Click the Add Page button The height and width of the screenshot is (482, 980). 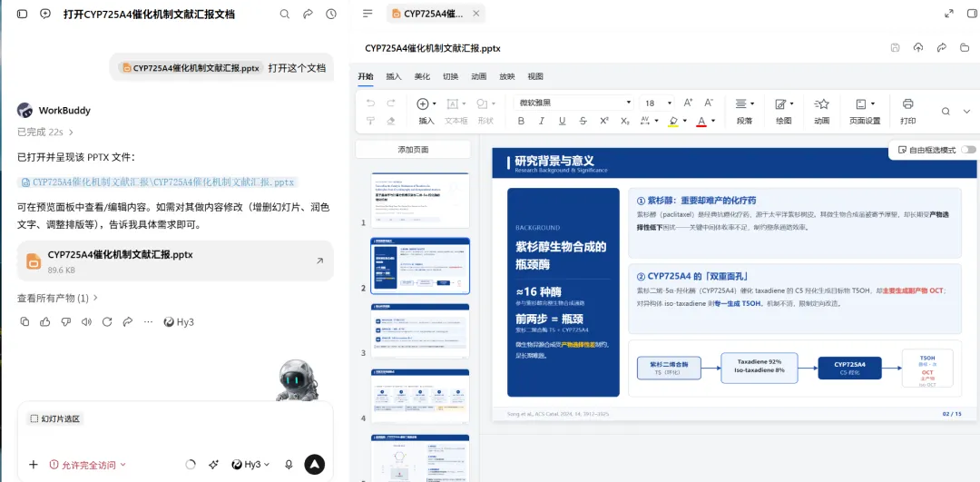click(x=413, y=150)
